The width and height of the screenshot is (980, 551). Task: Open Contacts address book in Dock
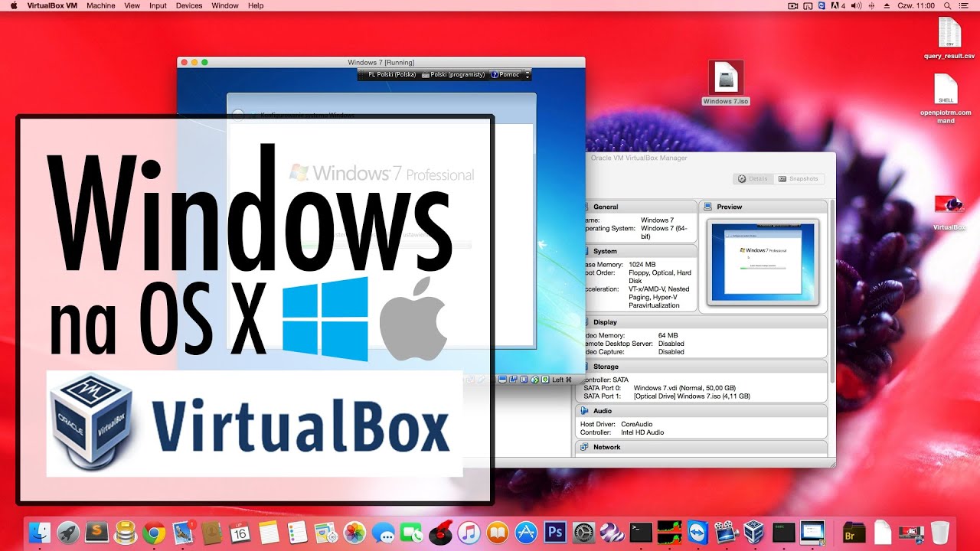point(211,533)
